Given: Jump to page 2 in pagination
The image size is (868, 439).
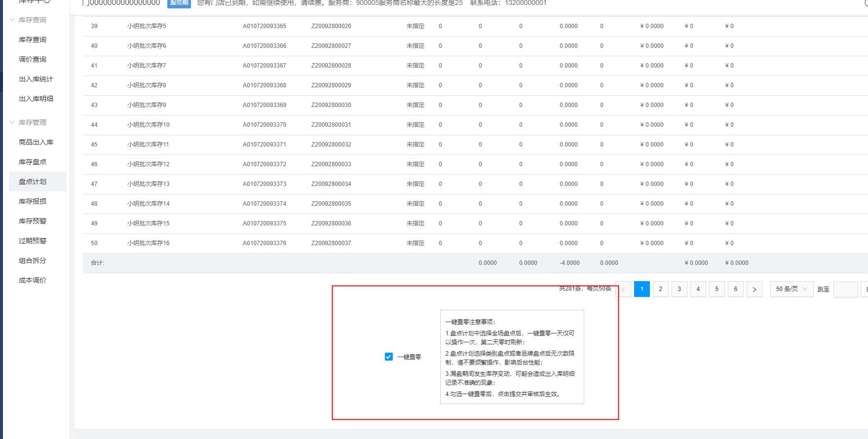Looking at the screenshot, I should pyautogui.click(x=660, y=289).
